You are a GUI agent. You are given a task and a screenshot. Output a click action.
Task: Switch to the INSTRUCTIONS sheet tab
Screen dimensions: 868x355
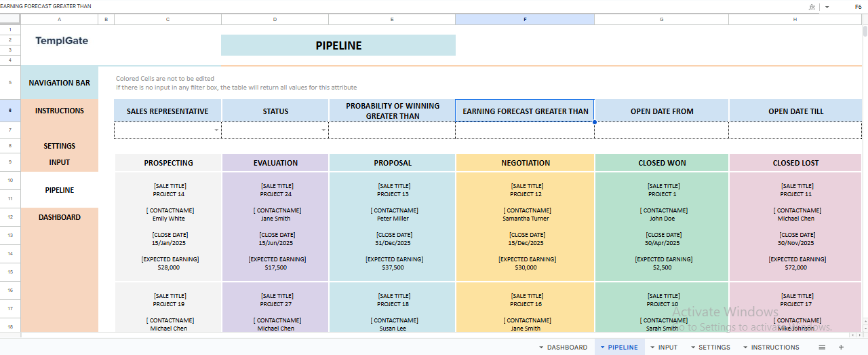775,348
